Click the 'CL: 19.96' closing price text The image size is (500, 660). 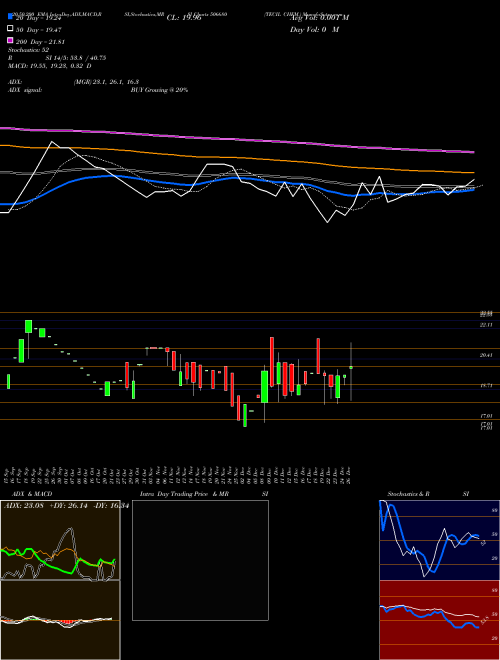tap(184, 18)
